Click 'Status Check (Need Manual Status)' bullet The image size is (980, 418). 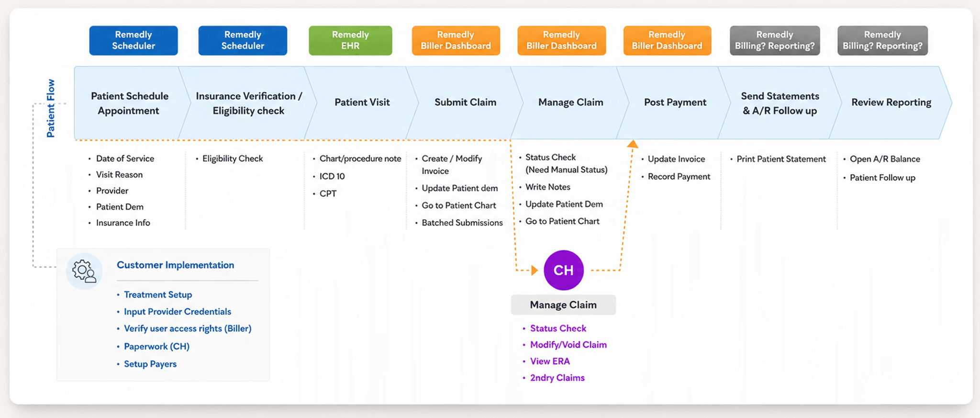(567, 163)
